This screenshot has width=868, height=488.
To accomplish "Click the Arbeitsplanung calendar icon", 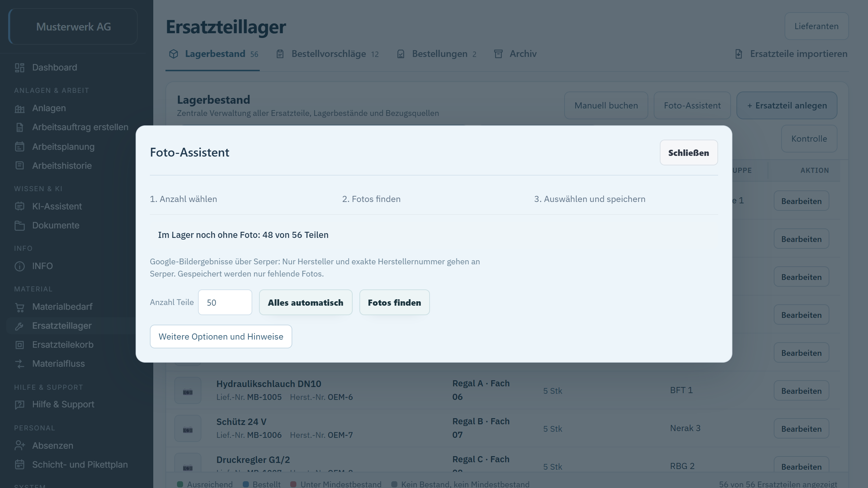I will (x=20, y=147).
